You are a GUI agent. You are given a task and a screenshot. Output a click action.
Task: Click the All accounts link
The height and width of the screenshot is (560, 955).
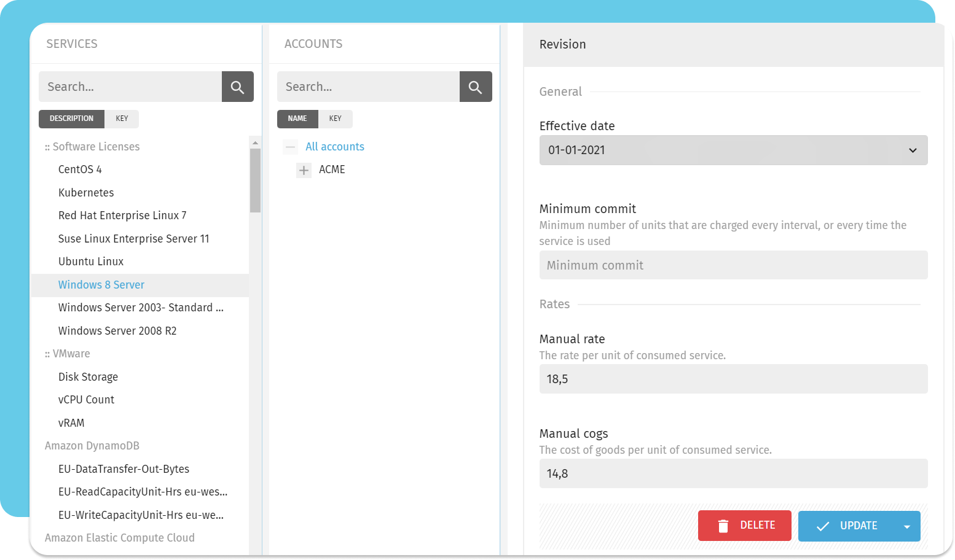point(335,147)
